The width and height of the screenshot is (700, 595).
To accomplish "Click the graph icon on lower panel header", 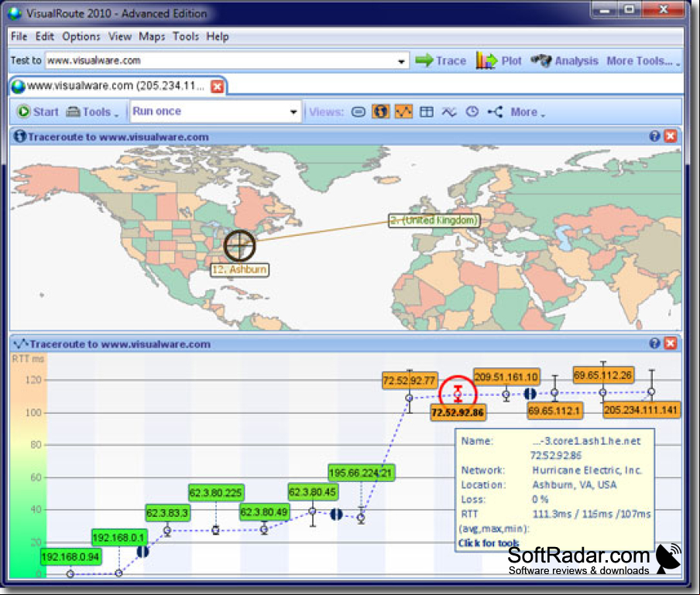I will (21, 344).
